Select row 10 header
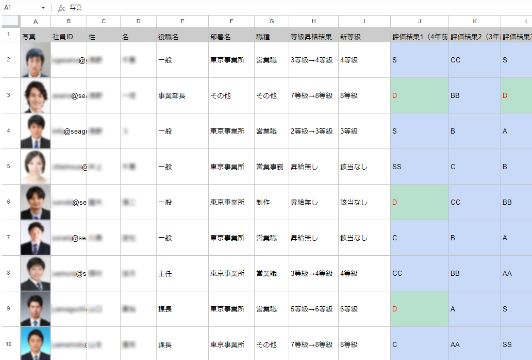The width and height of the screenshot is (532, 360). coord(9,343)
